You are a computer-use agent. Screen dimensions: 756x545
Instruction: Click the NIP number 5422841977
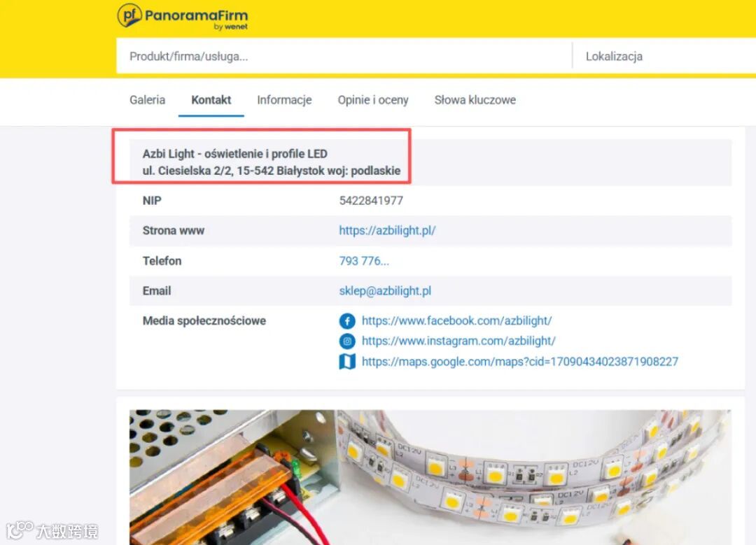(371, 201)
